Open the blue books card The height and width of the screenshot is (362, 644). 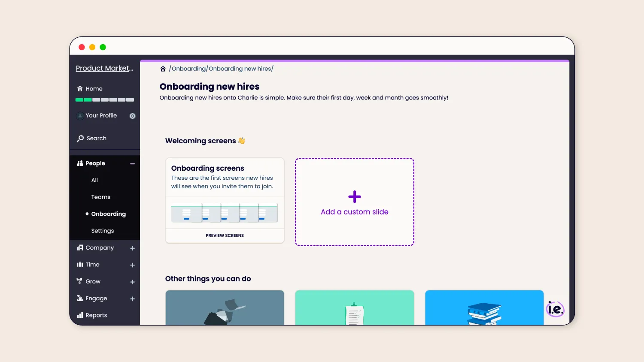coord(484,308)
